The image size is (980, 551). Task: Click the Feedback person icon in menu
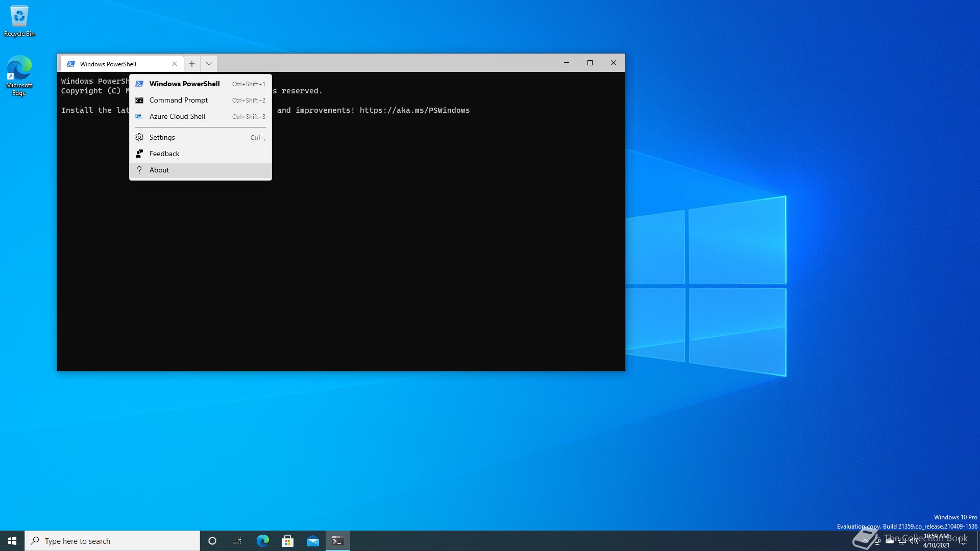(139, 154)
